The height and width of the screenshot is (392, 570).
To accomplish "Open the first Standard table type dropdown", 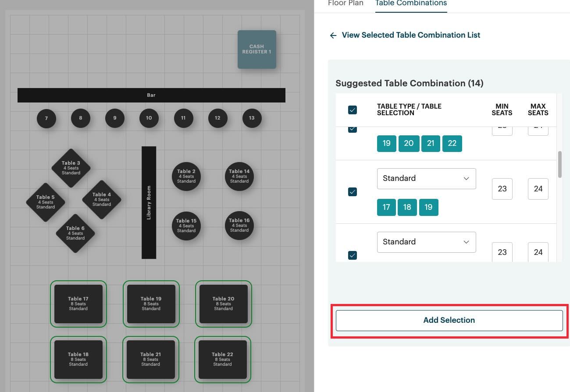I will [x=426, y=178].
